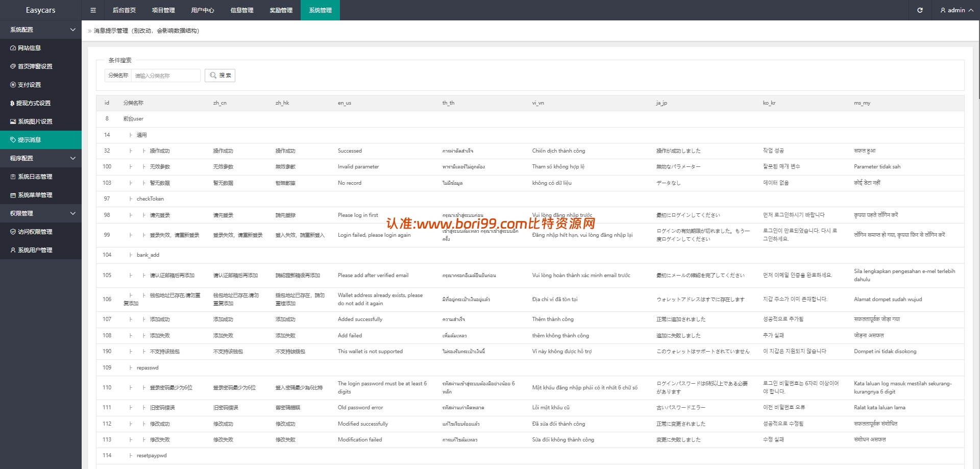Click the resetpaypwd tree row

click(x=530, y=456)
